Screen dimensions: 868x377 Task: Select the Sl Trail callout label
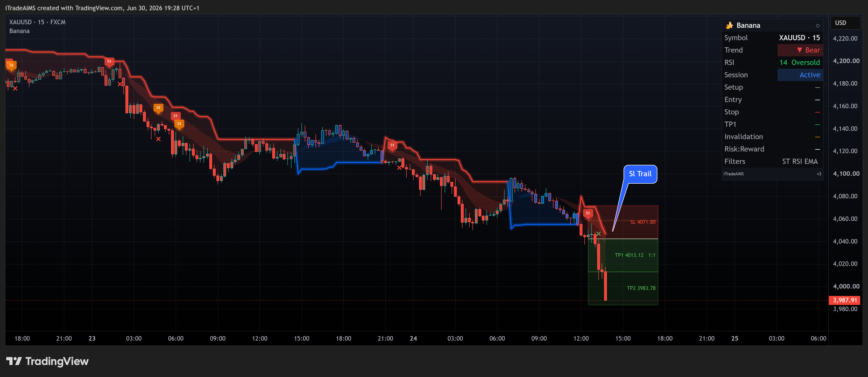point(640,174)
